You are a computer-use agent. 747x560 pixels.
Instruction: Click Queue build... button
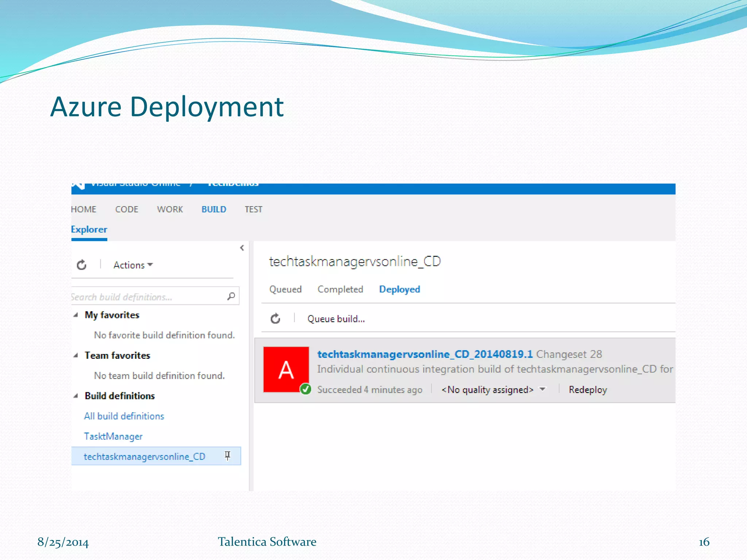click(336, 319)
